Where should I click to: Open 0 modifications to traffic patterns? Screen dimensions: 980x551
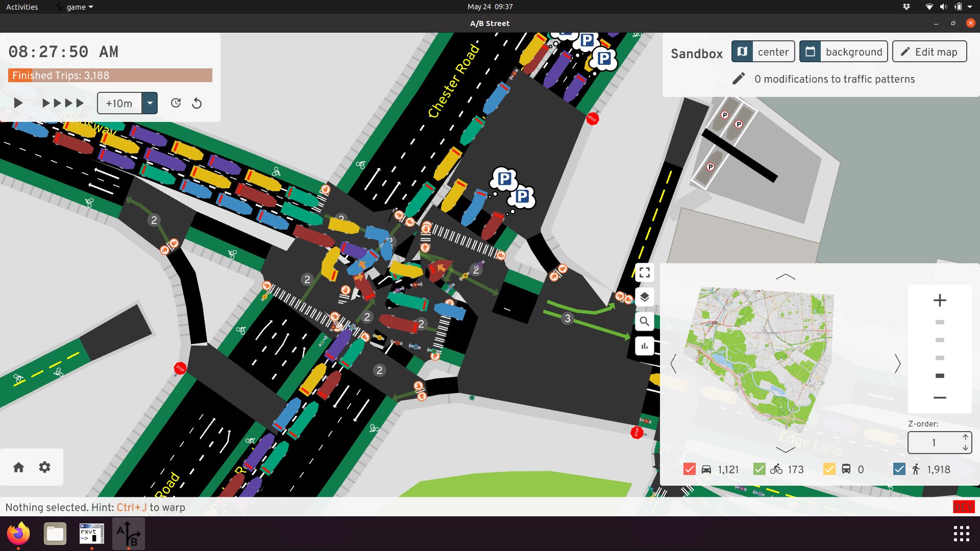[835, 79]
